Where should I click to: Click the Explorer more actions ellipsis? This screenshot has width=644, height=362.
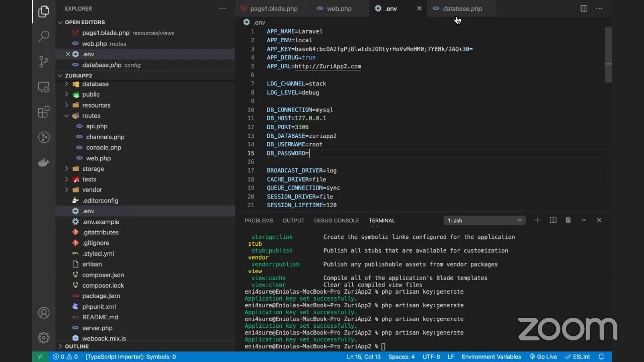[x=222, y=9]
